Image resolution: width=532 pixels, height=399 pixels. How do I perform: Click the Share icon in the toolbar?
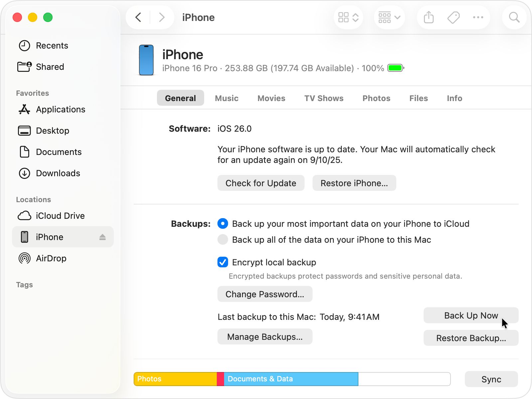pos(428,17)
